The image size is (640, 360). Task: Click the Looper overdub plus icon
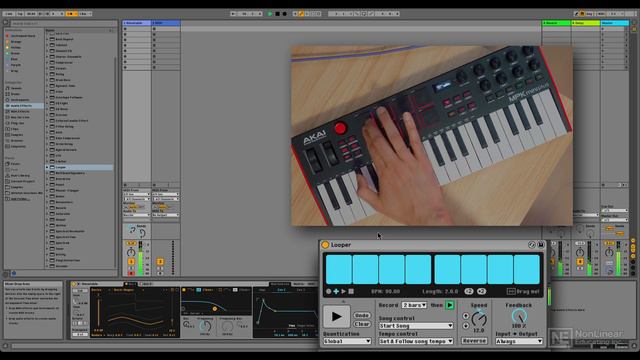tap(336, 291)
